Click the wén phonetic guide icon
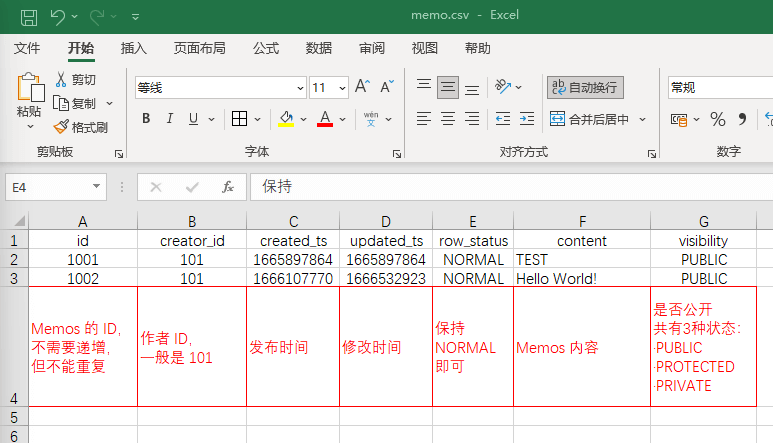773x443 pixels. (x=371, y=119)
